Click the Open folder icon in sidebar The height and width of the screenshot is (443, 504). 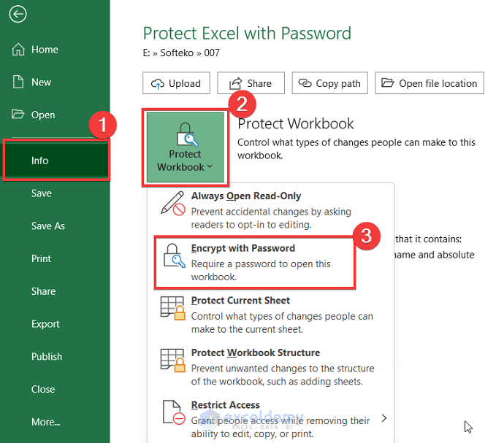(x=18, y=114)
